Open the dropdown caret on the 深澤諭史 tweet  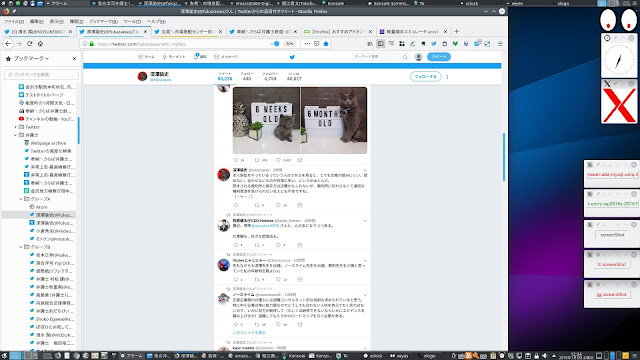coord(365,170)
